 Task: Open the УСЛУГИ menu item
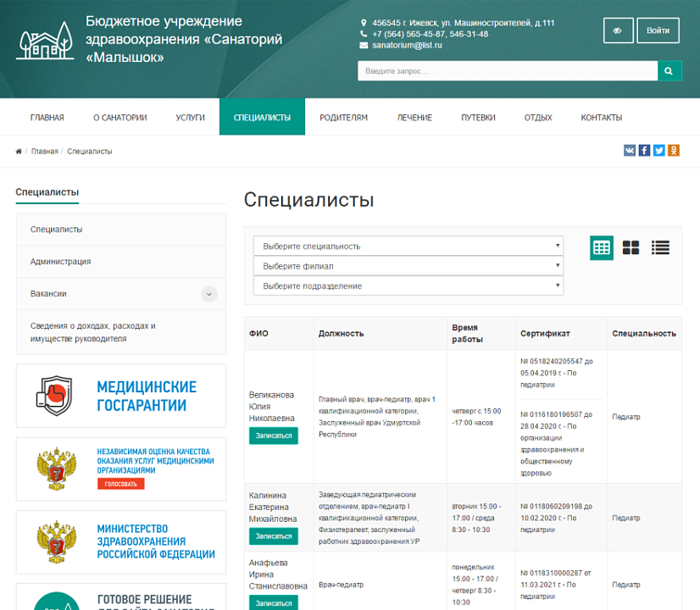pyautogui.click(x=190, y=118)
